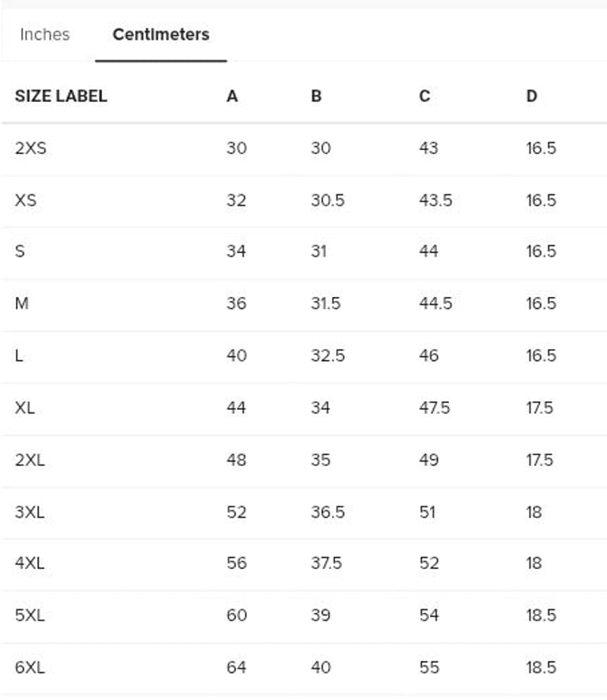The image size is (607, 700).
Task: Click the XL size label
Action: coord(25,408)
